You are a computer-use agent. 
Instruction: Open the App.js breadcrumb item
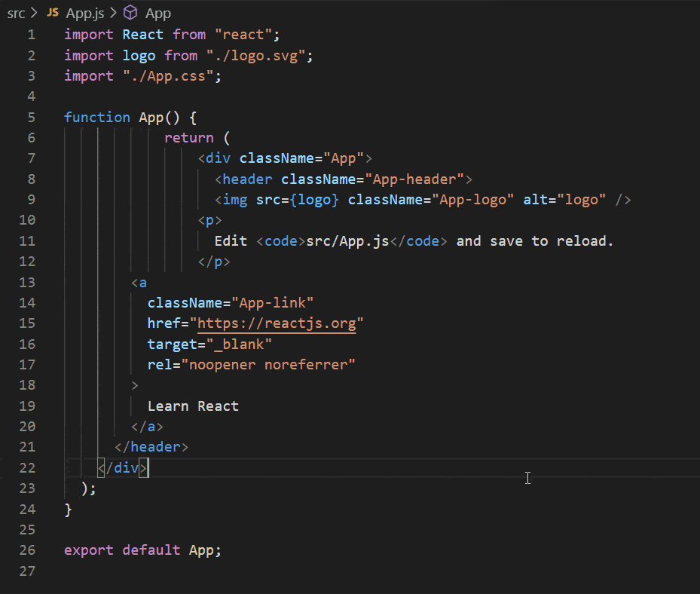point(85,14)
